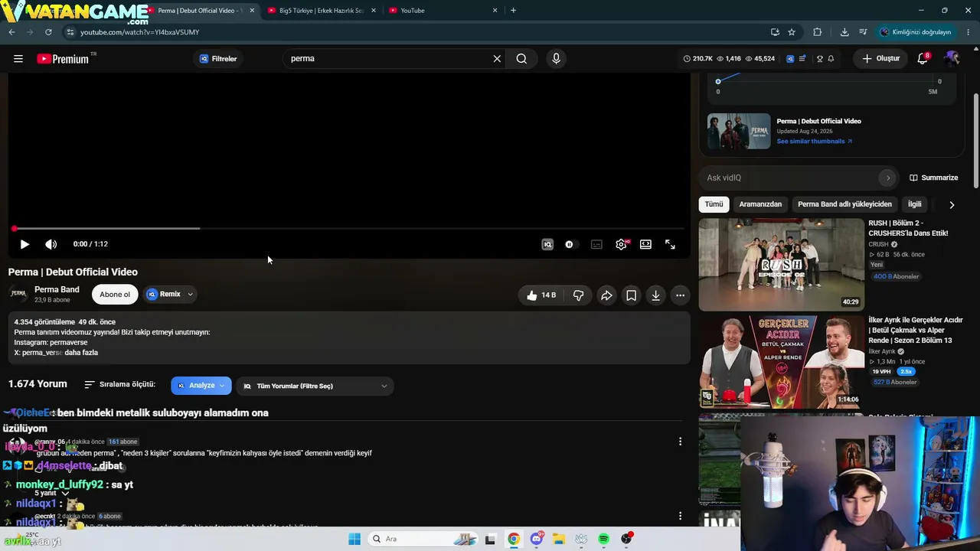
Task: Click the vidIQ views chart data point
Action: click(x=718, y=81)
